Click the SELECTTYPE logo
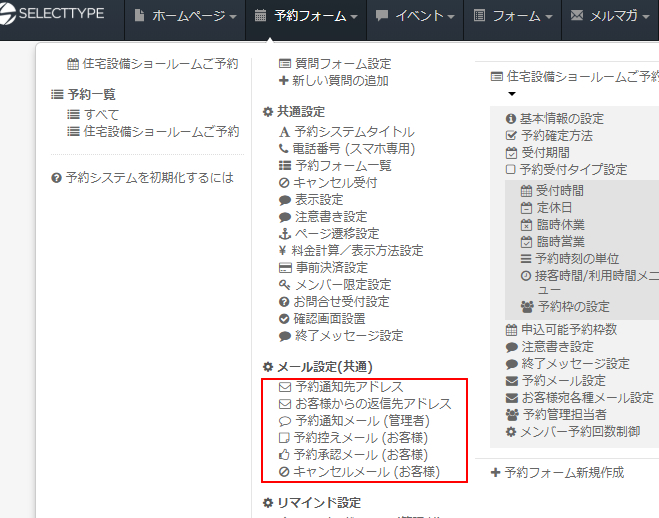 pos(58,17)
